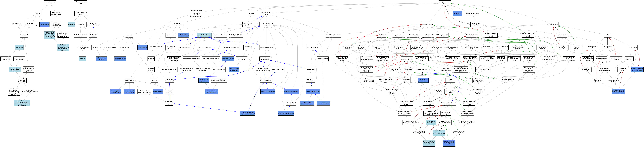
Task: Click the 'negative regulation of neuron death' node
Action: pos(637,69)
